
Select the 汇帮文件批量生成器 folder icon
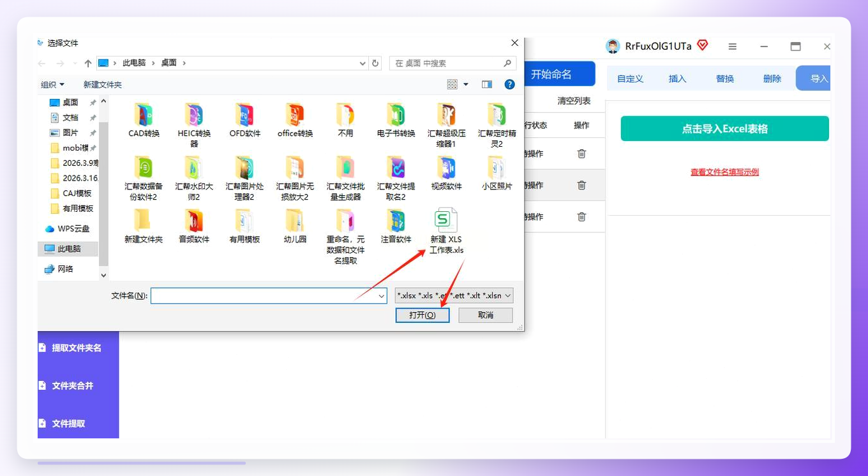(345, 168)
